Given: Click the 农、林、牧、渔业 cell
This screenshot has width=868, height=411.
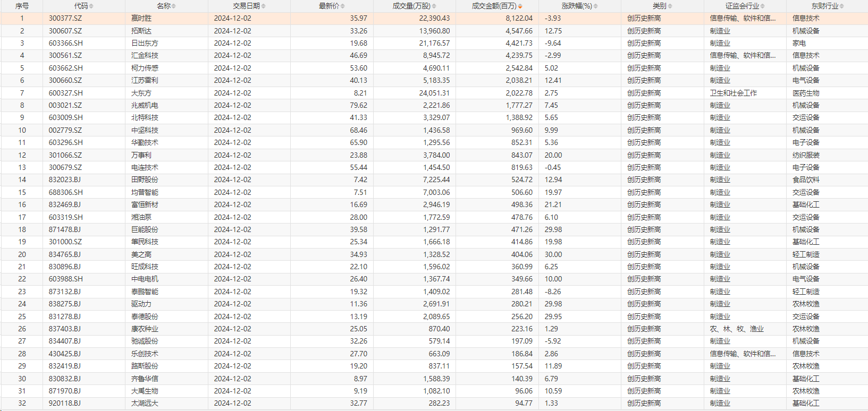Looking at the screenshot, I should pos(737,329).
